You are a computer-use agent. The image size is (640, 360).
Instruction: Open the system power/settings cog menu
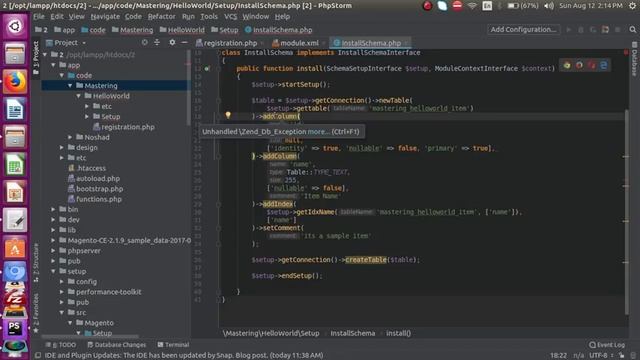point(633,6)
